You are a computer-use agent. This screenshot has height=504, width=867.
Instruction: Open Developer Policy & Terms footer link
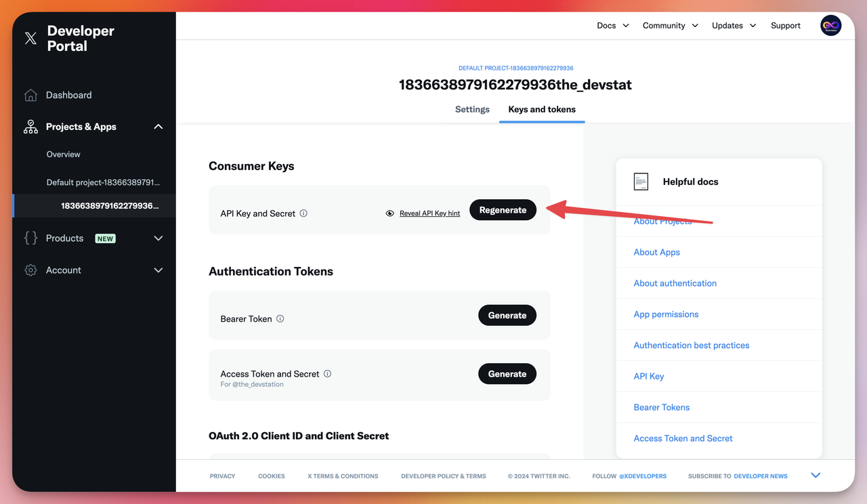(444, 476)
